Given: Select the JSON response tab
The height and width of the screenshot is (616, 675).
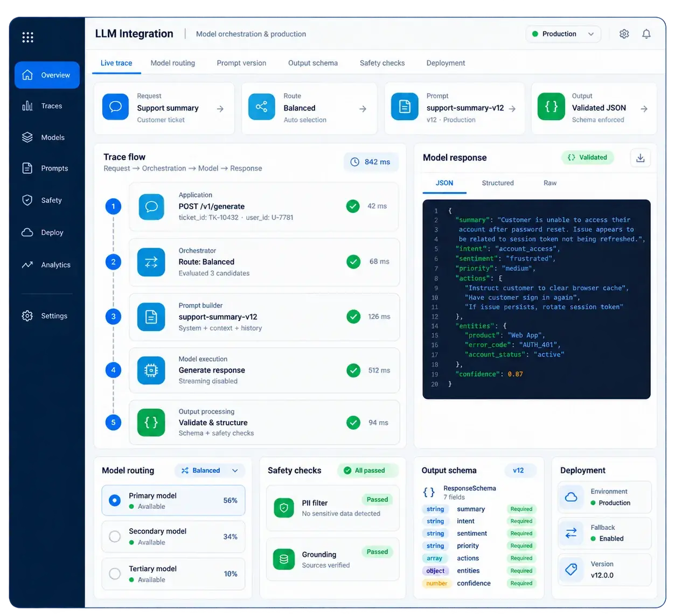Looking at the screenshot, I should tap(444, 183).
